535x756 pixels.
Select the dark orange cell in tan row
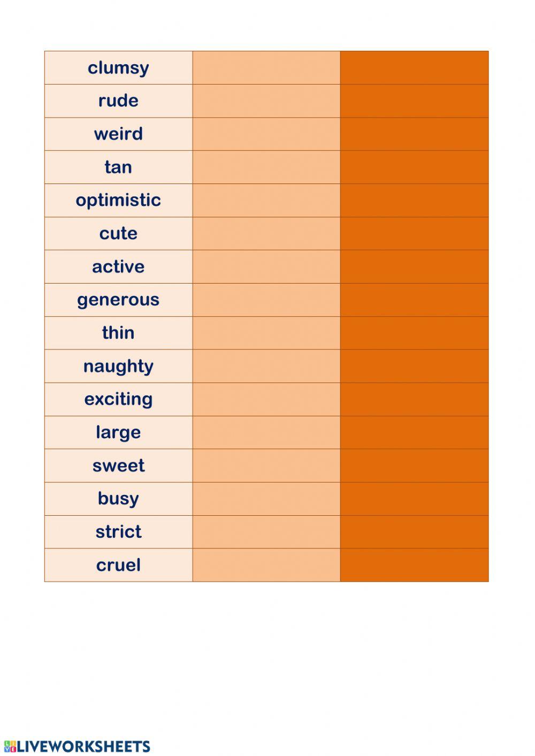[415, 167]
